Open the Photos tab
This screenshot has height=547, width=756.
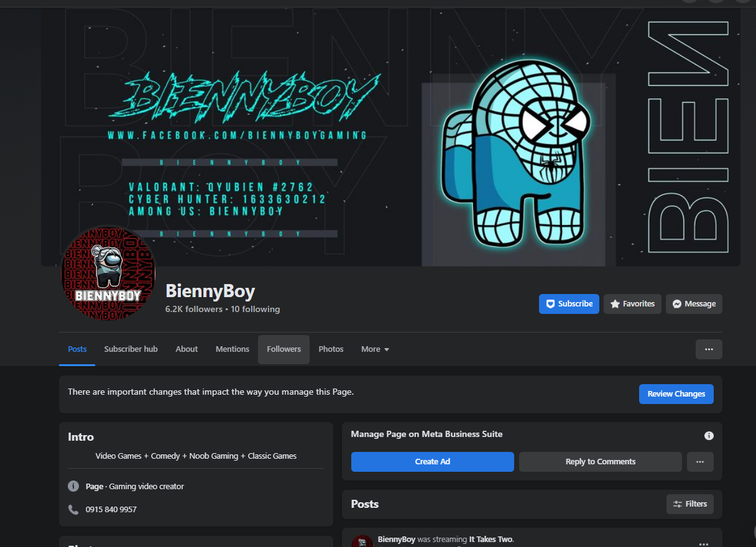pos(331,349)
